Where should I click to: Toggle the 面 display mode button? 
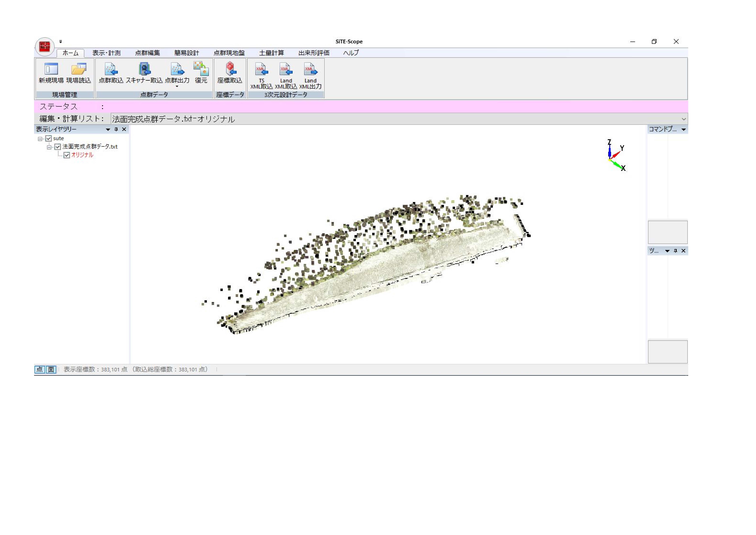tap(51, 370)
